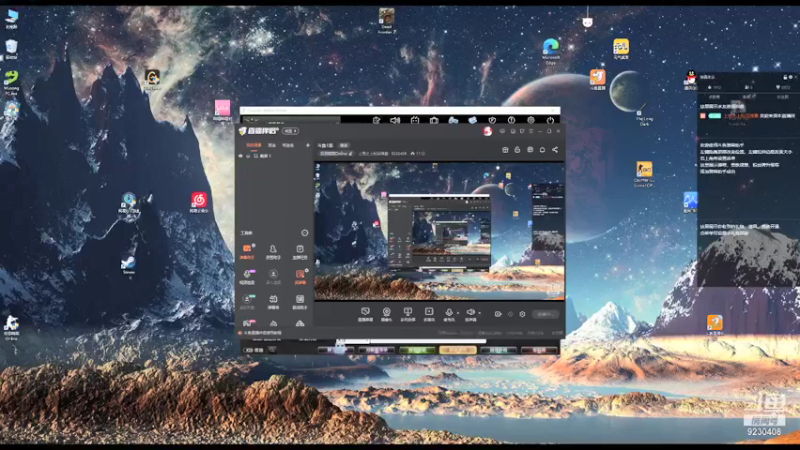
Task: Click the pencil icon to edit the room title
Action: (x=351, y=153)
